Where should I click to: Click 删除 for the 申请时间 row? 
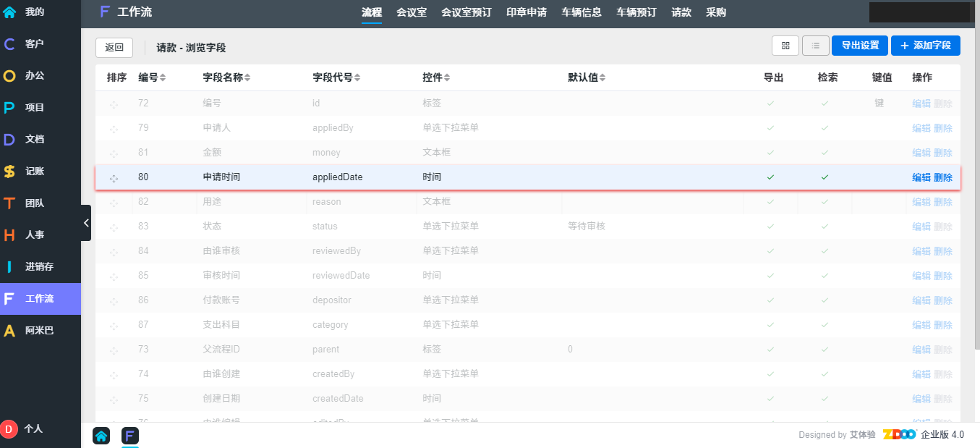click(943, 177)
